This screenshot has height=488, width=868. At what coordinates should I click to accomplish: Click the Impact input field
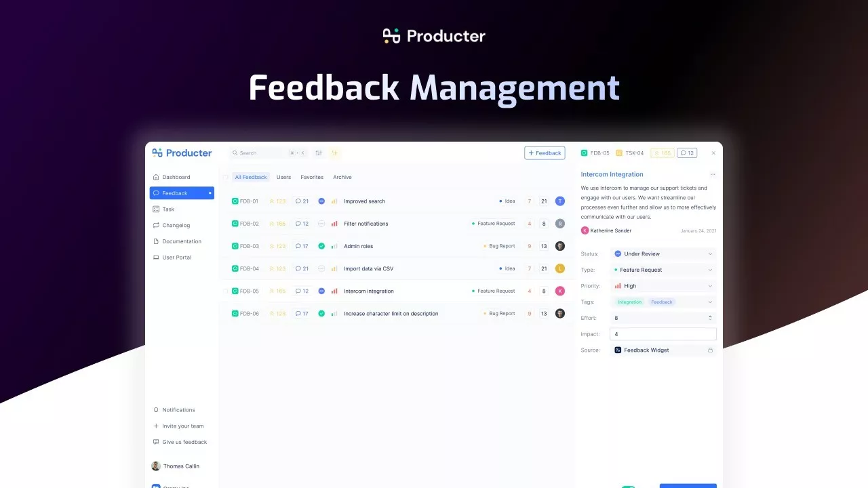pos(663,334)
